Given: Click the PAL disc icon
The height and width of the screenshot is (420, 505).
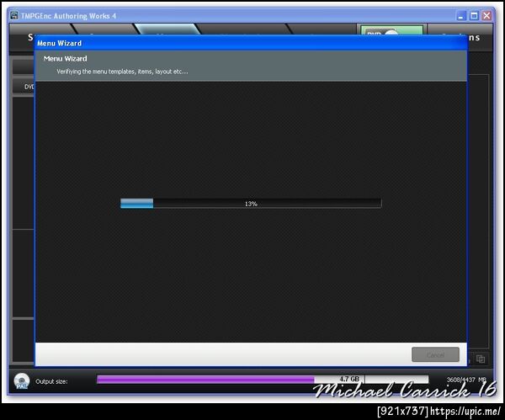Looking at the screenshot, I should point(22,381).
